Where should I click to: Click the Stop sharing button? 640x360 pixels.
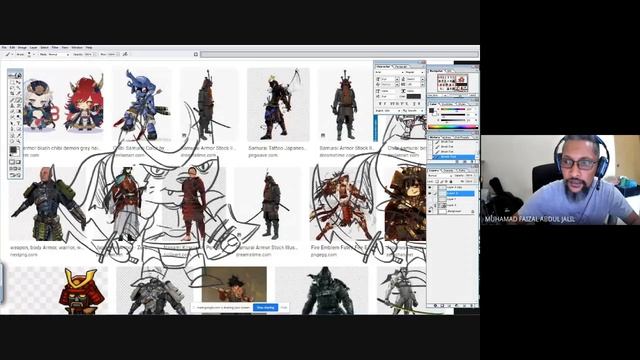(x=265, y=307)
